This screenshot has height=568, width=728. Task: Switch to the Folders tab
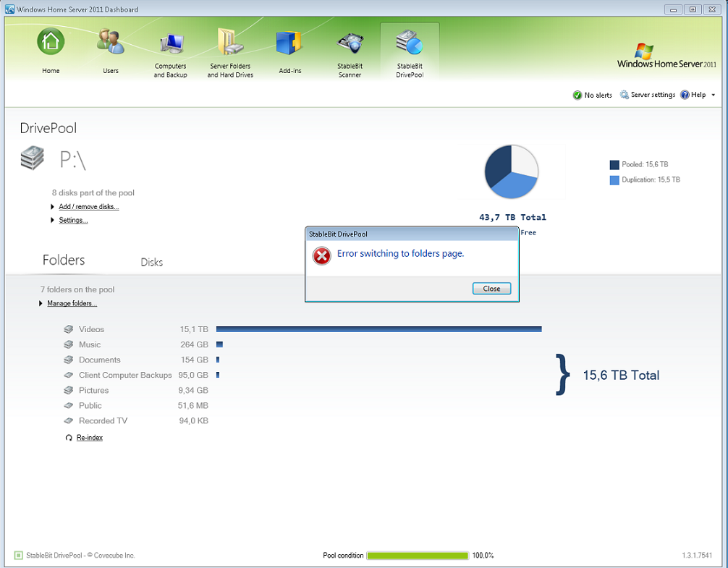(x=64, y=260)
